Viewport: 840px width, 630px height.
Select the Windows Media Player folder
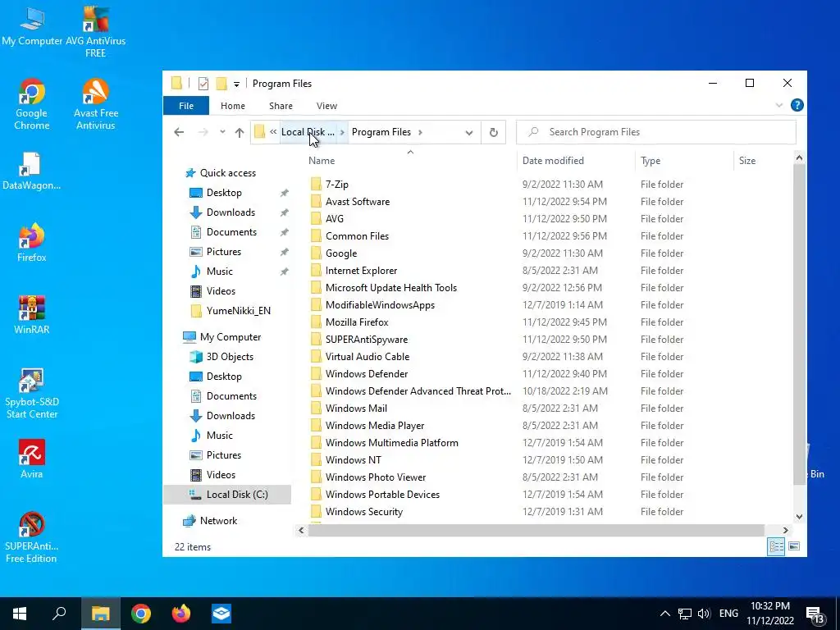point(374,426)
